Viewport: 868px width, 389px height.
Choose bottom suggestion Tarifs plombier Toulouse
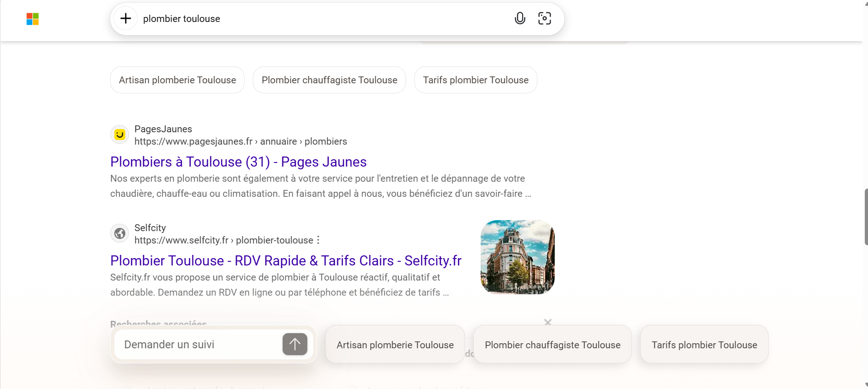coord(704,345)
